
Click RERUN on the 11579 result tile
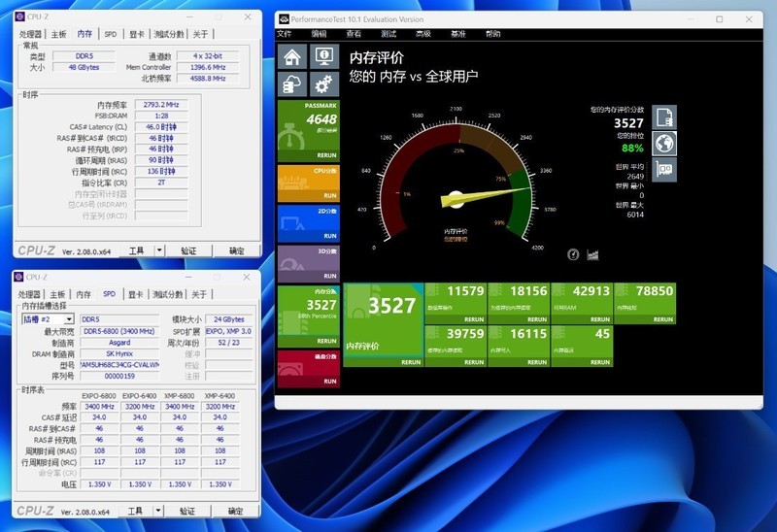click(x=474, y=319)
